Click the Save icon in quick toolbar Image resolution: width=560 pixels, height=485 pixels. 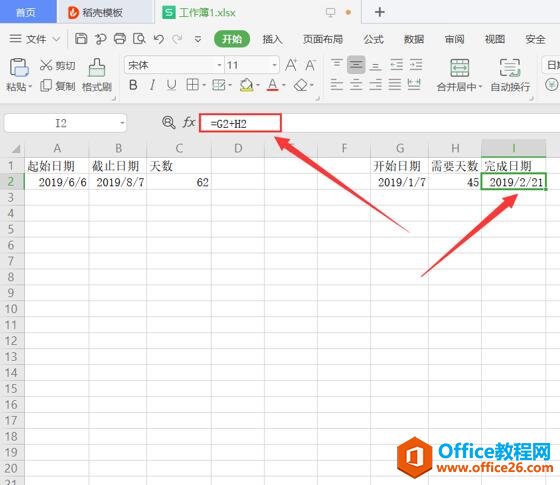[x=81, y=39]
